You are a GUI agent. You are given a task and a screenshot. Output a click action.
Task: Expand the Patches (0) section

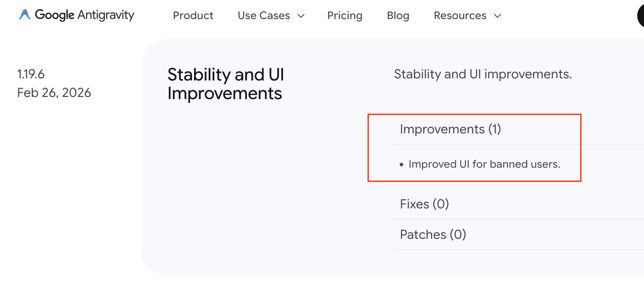[433, 235]
